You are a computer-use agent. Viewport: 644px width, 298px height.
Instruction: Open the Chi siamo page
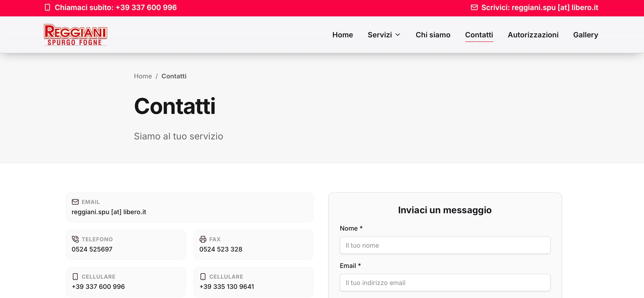coord(433,35)
